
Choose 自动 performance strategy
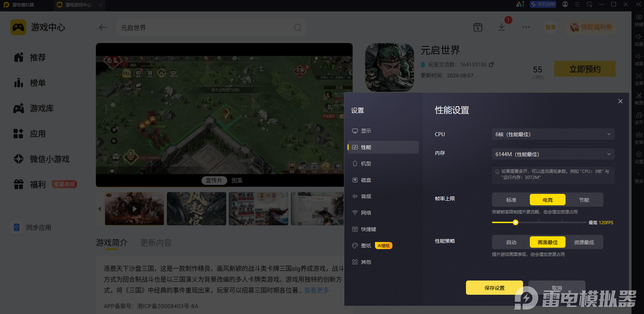coord(511,242)
